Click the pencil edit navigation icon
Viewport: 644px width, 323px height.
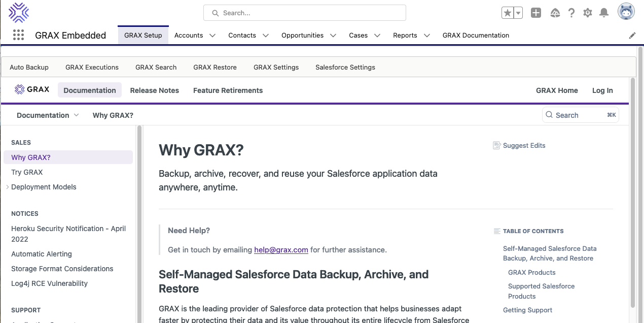pyautogui.click(x=632, y=36)
